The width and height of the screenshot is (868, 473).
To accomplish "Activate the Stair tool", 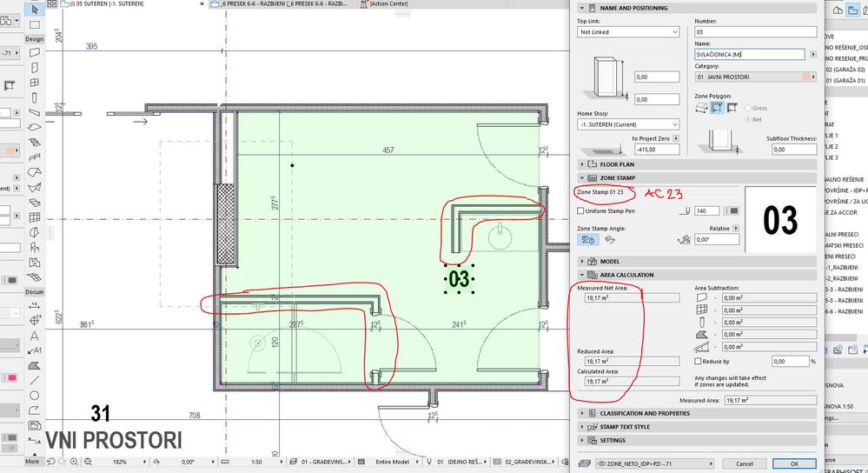I will pos(35,143).
